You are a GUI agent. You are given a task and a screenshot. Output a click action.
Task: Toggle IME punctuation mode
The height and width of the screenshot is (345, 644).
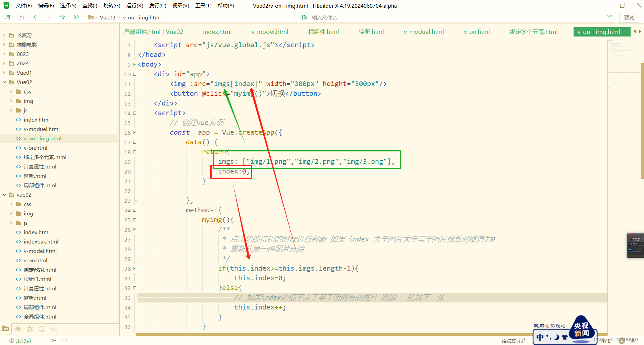coord(549,337)
